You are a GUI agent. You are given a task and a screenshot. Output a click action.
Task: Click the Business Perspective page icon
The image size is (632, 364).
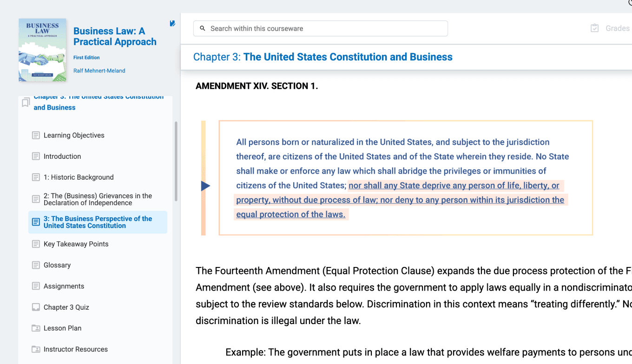coord(36,222)
